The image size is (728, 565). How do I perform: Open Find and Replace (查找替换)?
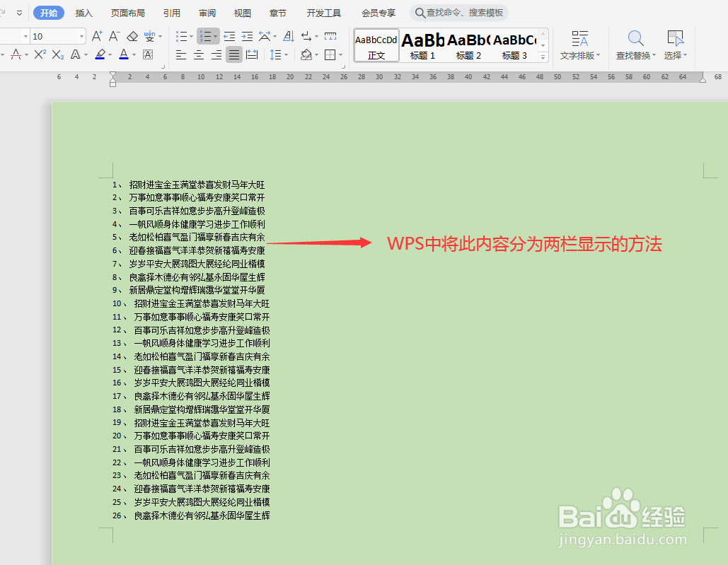pyautogui.click(x=635, y=45)
